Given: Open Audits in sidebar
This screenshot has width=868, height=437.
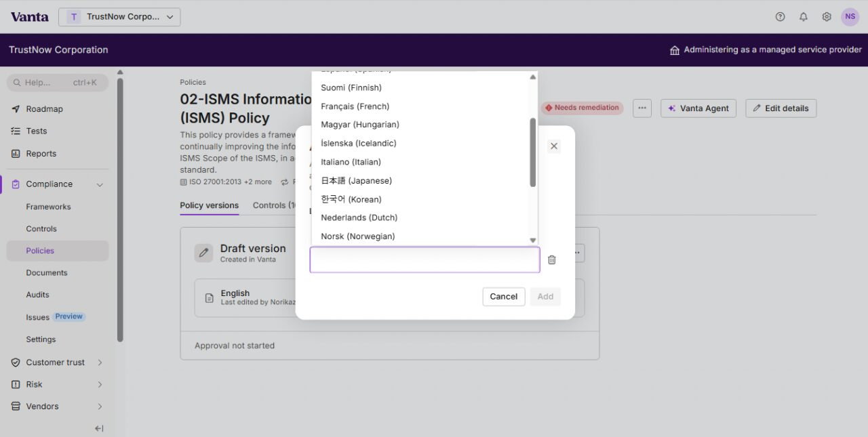Looking at the screenshot, I should pos(37,295).
